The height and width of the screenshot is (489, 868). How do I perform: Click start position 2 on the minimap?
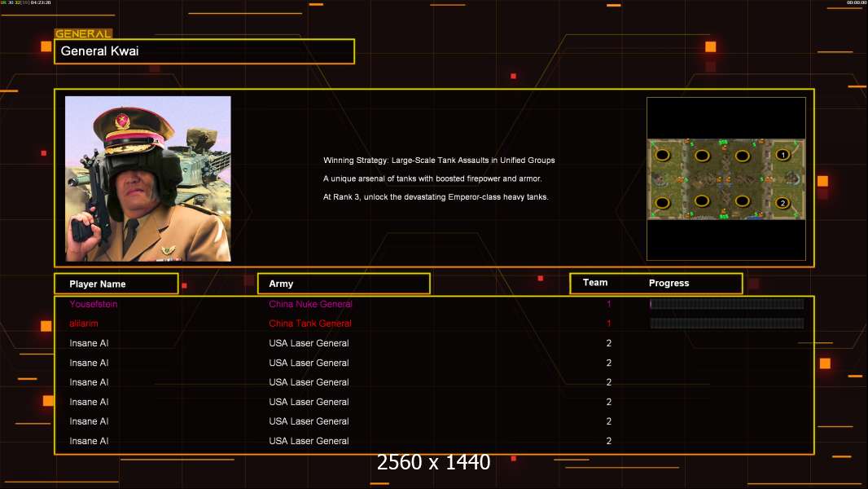click(783, 203)
